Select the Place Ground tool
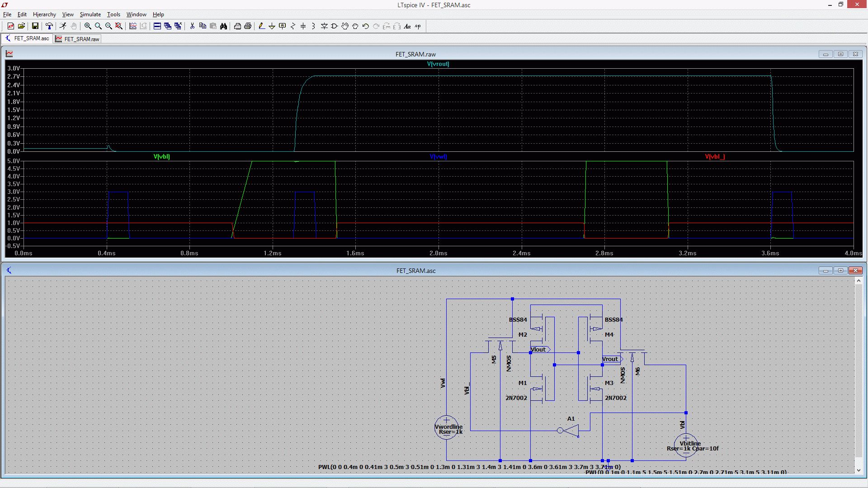Viewport: 868px width, 488px height. click(272, 26)
